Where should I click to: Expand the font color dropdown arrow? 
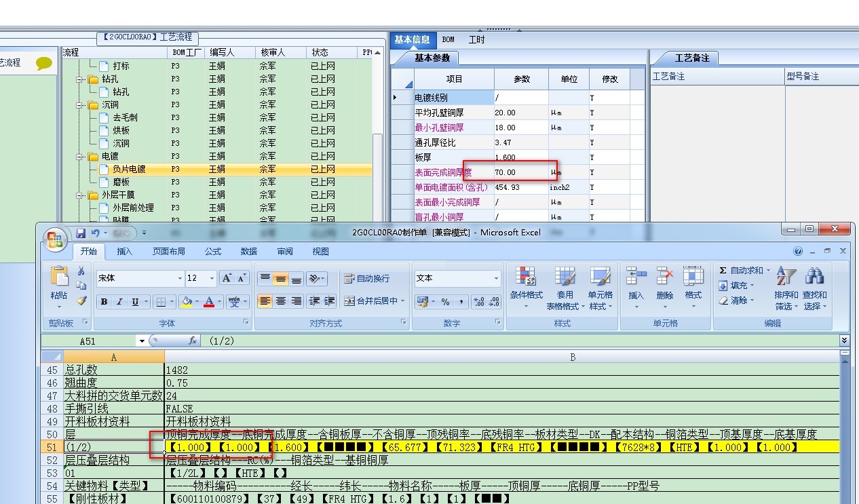click(x=220, y=302)
